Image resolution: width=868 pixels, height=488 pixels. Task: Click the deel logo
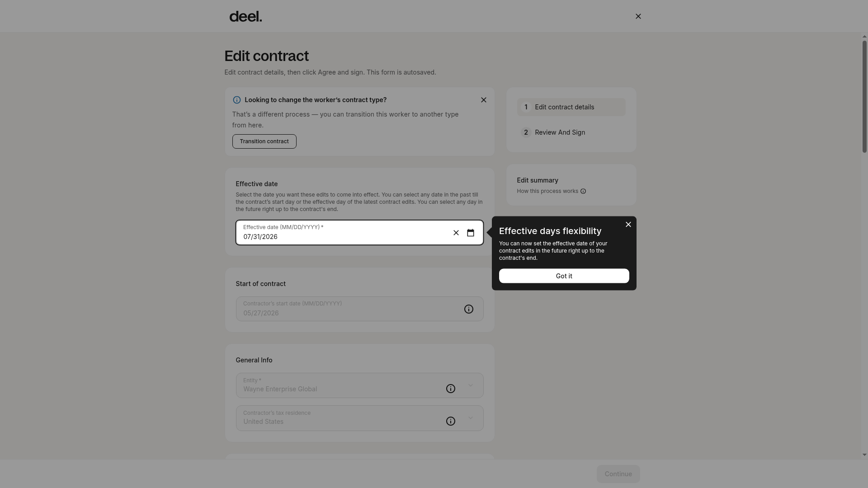pyautogui.click(x=245, y=16)
